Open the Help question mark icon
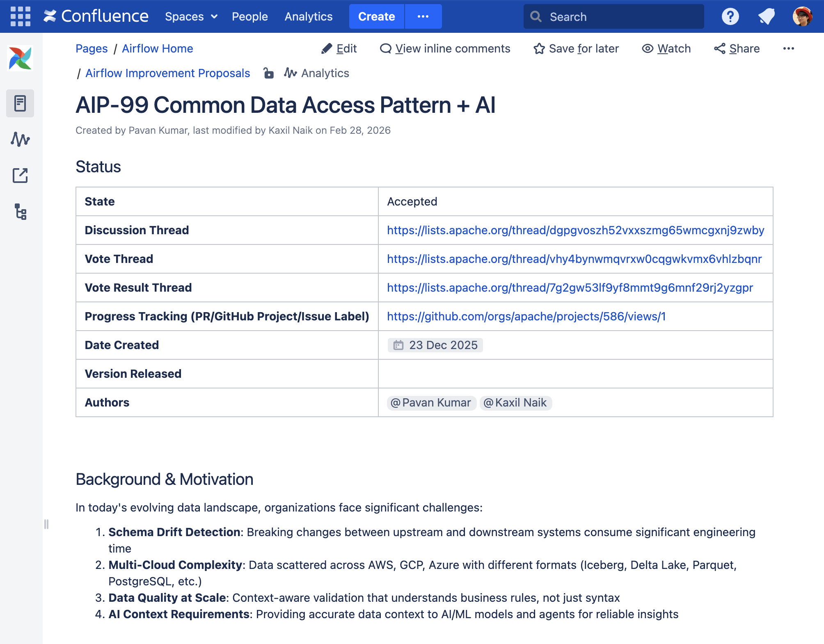 [730, 16]
